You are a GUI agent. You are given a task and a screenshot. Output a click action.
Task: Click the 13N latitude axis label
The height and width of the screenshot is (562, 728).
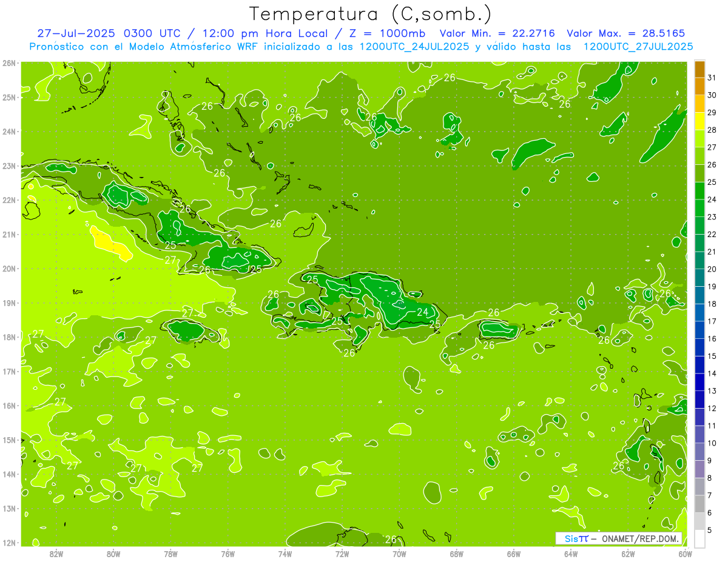(x=8, y=508)
